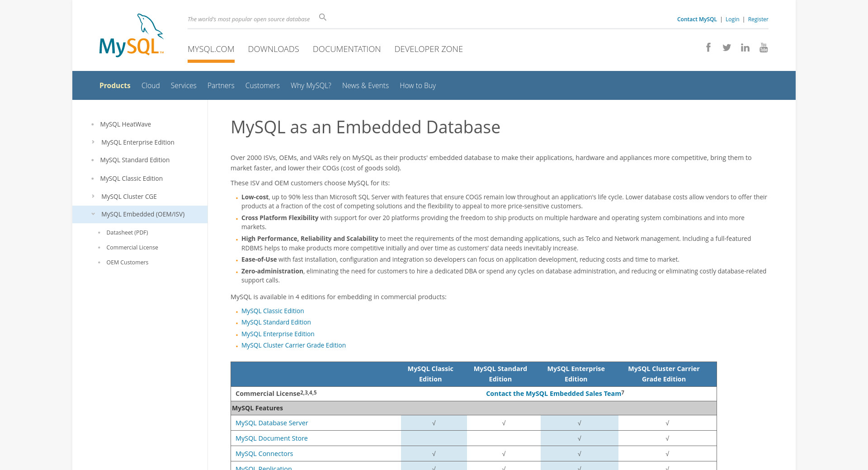868x470 pixels.
Task: Open MySQL's Twitter page icon
Action: [x=726, y=47]
